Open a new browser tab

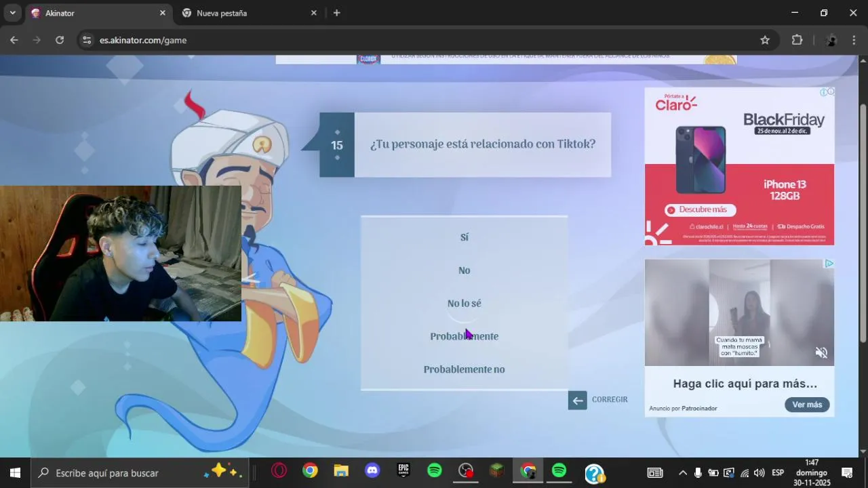[336, 13]
